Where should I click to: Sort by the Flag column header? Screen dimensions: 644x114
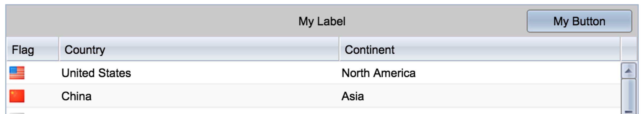click(23, 50)
